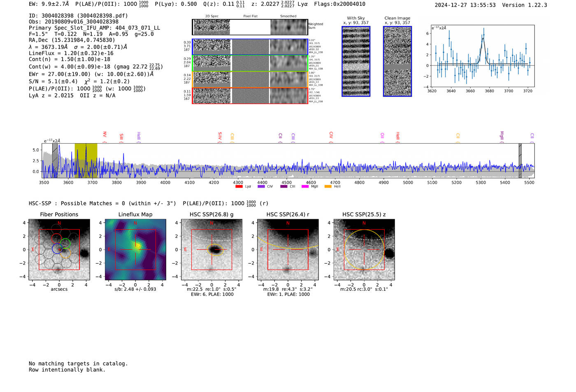The height and width of the screenshot is (392, 576).
Task: Click the 'With Sky' fiber image
Action: tap(356, 61)
